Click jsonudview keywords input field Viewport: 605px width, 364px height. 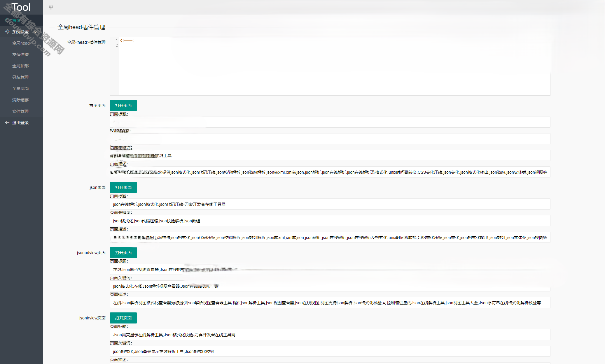coord(330,286)
